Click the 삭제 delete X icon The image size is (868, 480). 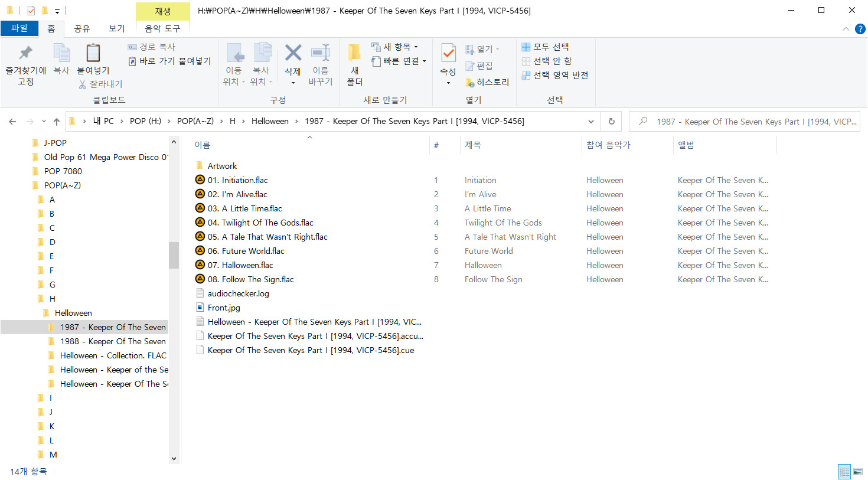pyautogui.click(x=293, y=53)
